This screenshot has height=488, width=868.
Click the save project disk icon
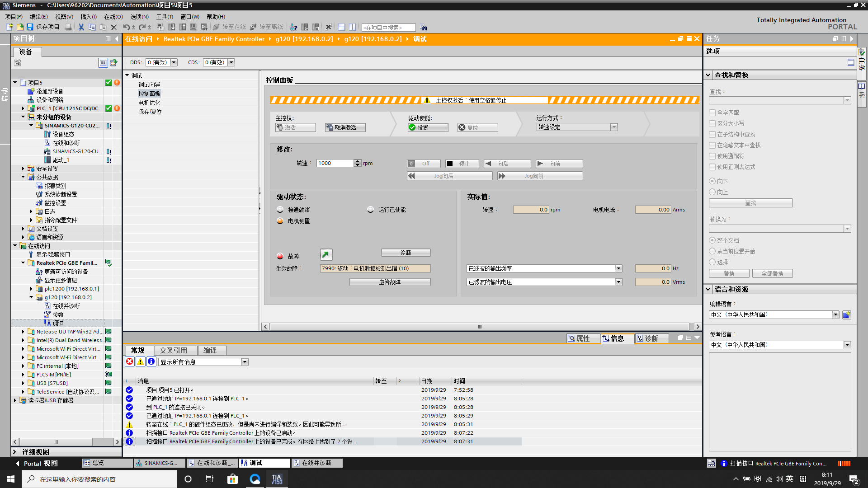[30, 27]
